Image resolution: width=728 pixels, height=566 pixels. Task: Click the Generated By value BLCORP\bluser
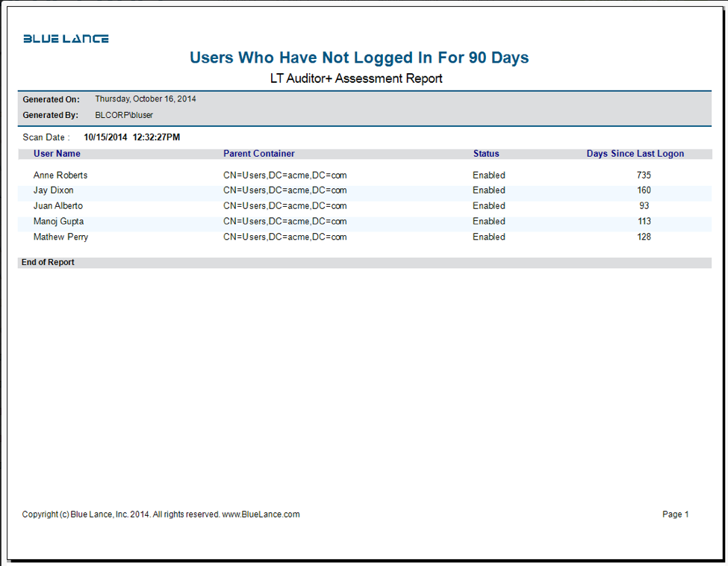124,115
